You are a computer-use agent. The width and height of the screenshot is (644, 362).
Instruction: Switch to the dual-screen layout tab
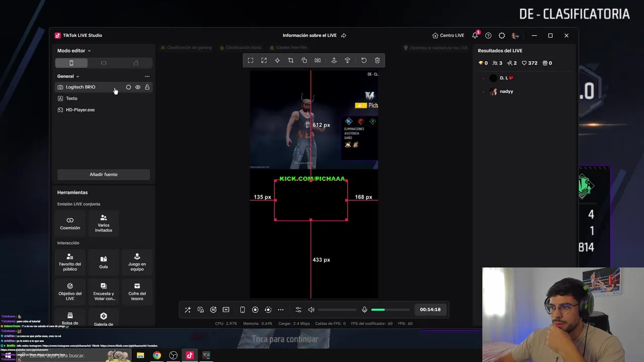point(136,63)
